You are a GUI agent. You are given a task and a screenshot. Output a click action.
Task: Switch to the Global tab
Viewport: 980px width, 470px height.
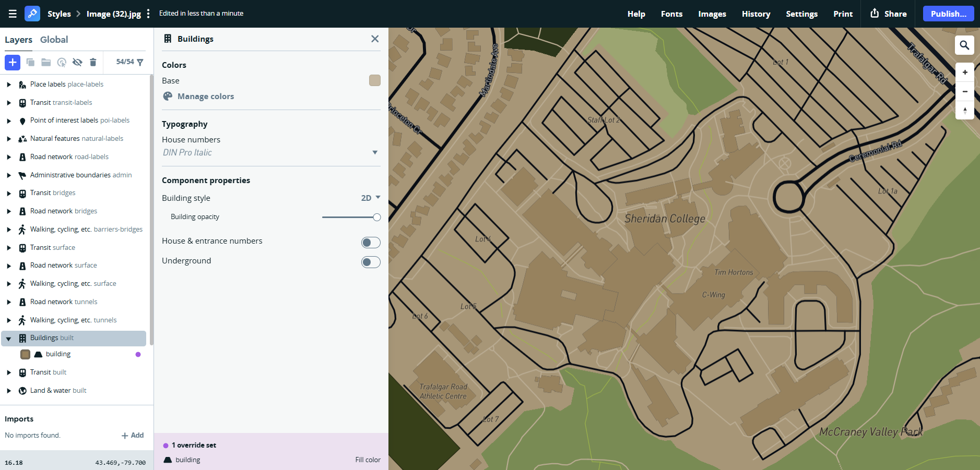54,39
